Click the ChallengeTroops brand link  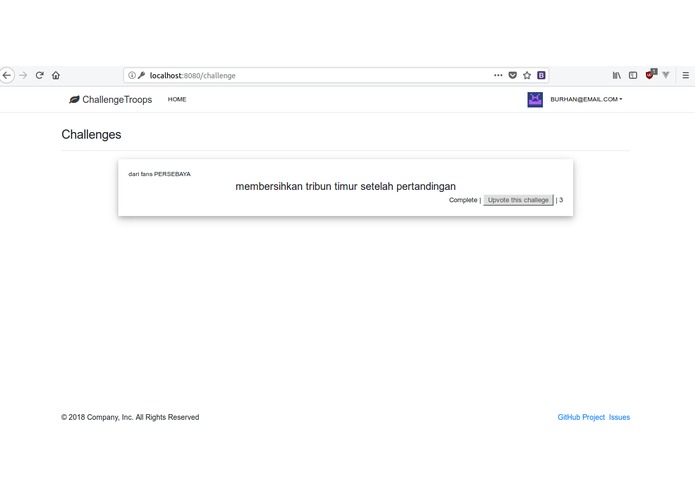pyautogui.click(x=110, y=100)
